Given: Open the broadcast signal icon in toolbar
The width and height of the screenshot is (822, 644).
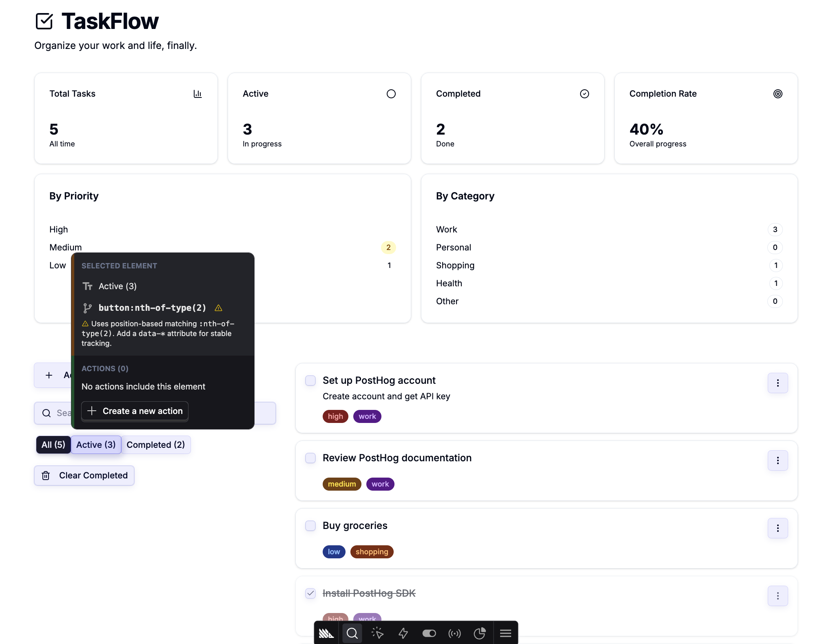Looking at the screenshot, I should click(454, 633).
